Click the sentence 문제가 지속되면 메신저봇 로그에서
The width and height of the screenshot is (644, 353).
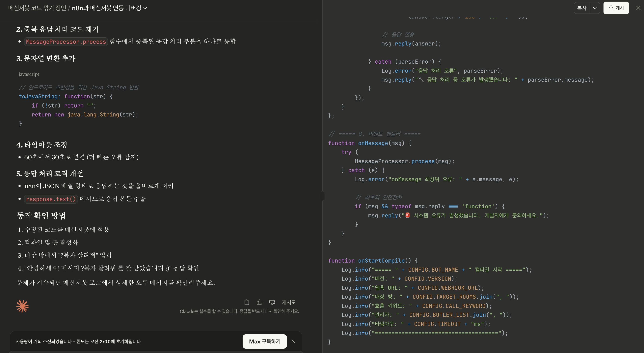[116, 283]
